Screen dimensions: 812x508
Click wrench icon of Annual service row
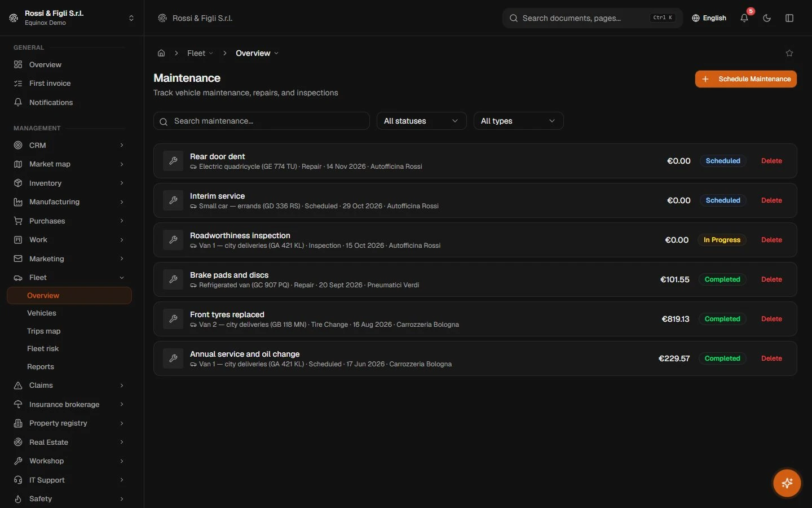click(173, 358)
